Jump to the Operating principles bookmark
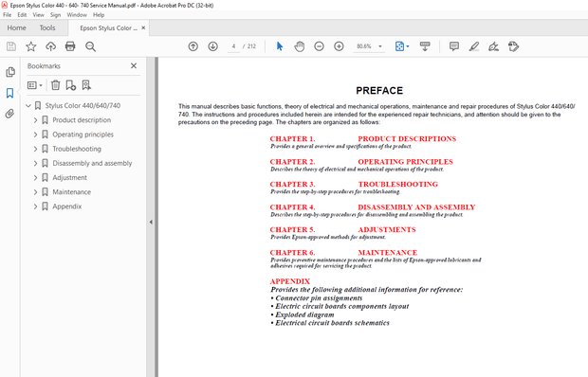The width and height of the screenshot is (588, 377). pos(83,135)
